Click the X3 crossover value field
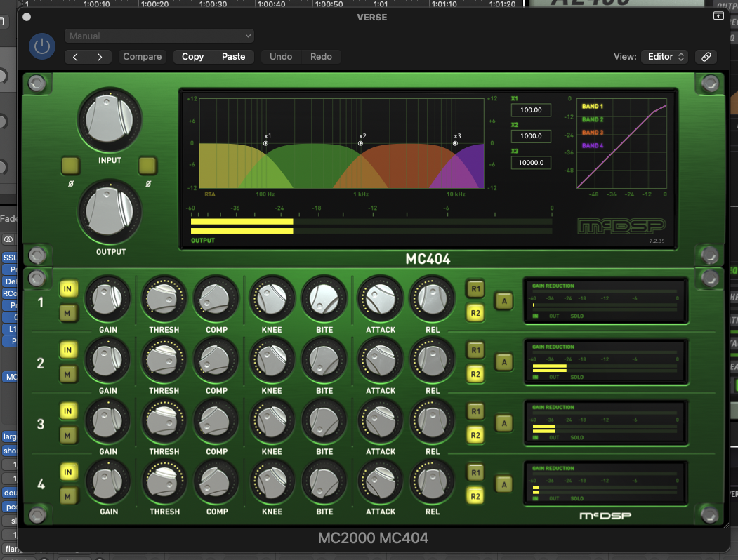This screenshot has width=738, height=560. [531, 163]
